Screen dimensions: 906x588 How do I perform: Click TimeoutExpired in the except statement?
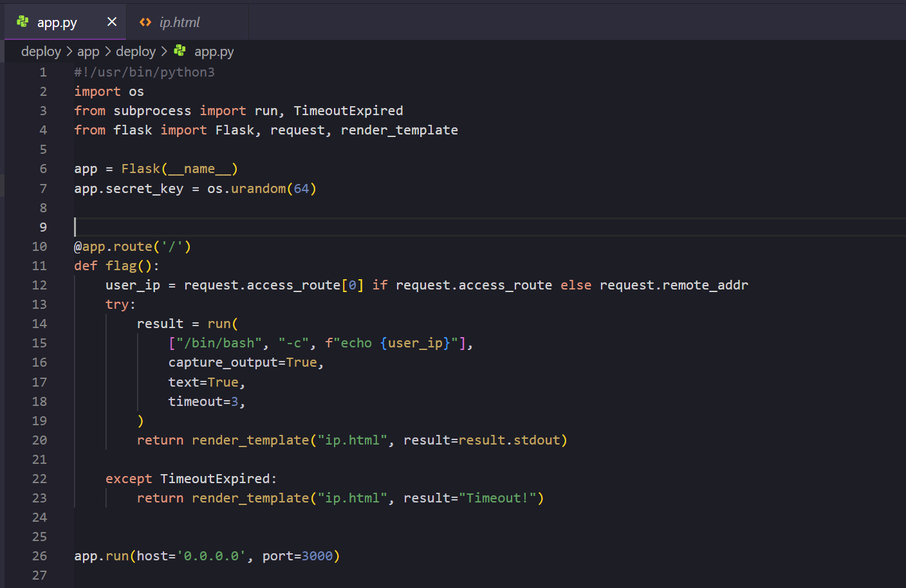tap(215, 479)
